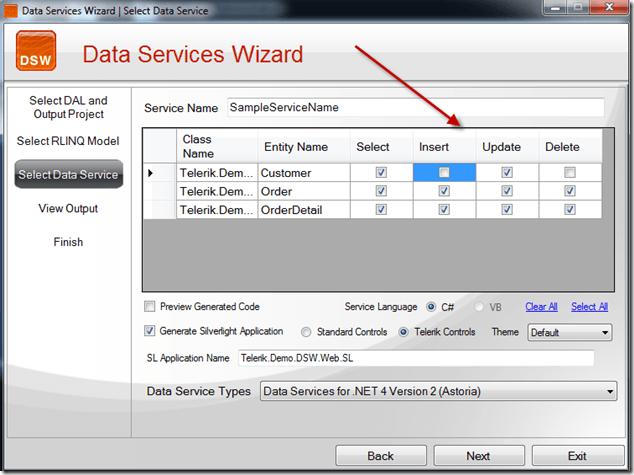Open Select Data Service step

point(68,174)
